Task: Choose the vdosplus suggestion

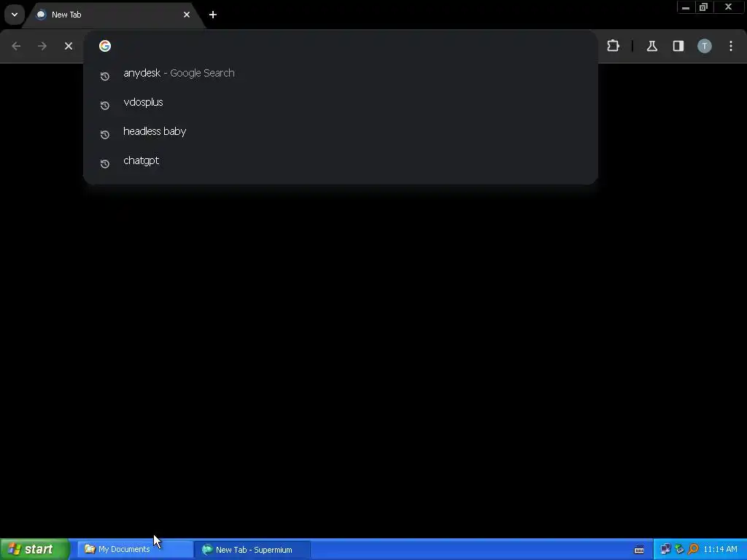Action: [x=340, y=102]
